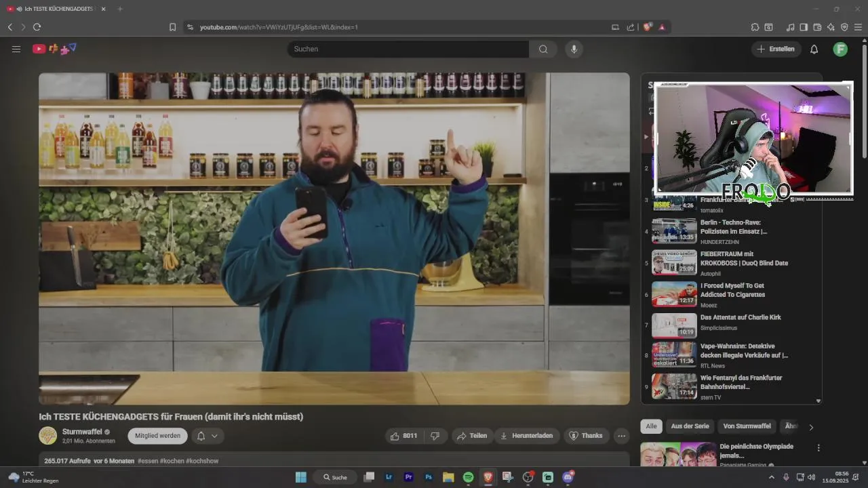Viewport: 868px width, 488px height.
Task: Select the Von Sturmwaffel chip
Action: (747, 426)
